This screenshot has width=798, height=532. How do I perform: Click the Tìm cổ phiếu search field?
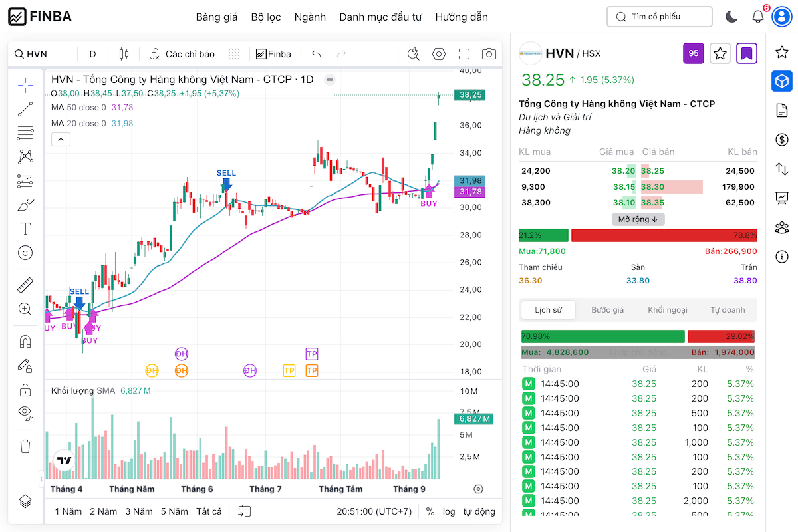tap(659, 17)
